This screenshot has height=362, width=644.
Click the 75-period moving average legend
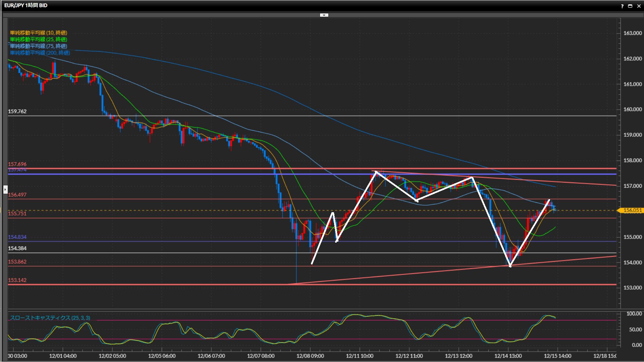pos(38,46)
